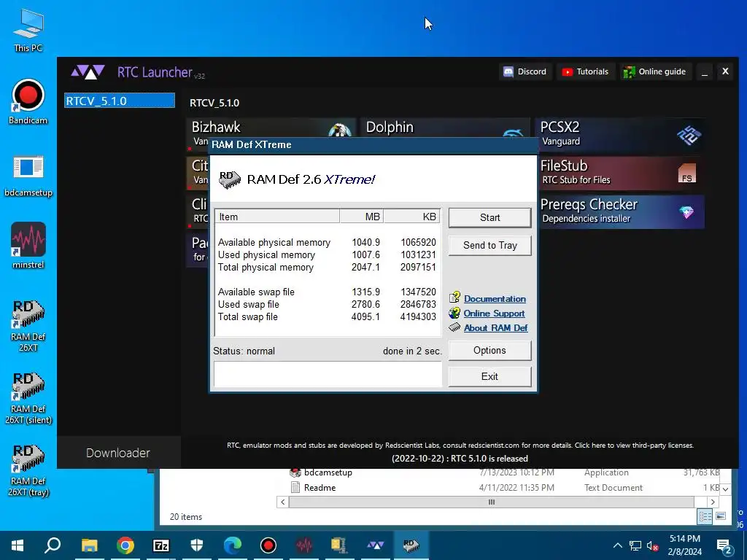Click the RAM Def status text box
747x560 pixels.
328,374
